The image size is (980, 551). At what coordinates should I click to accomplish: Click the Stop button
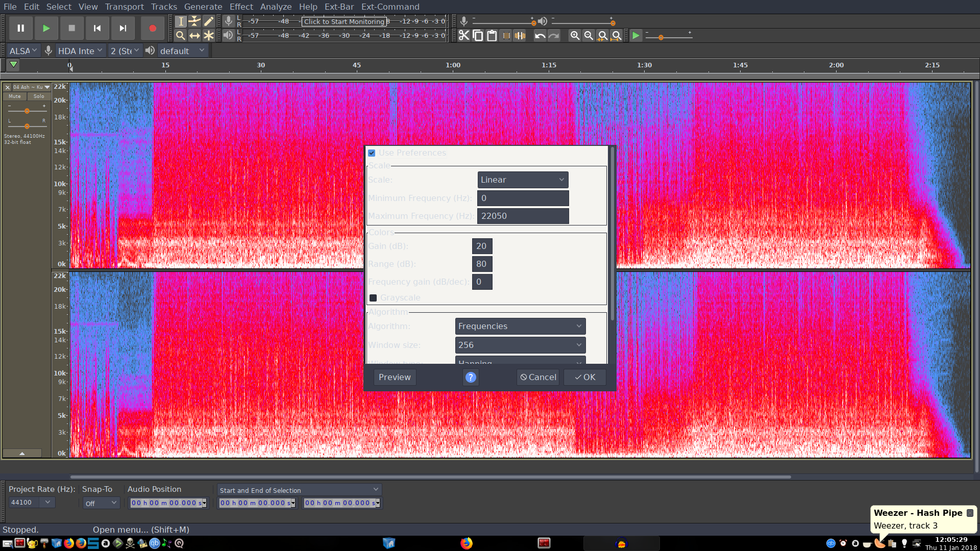click(71, 28)
